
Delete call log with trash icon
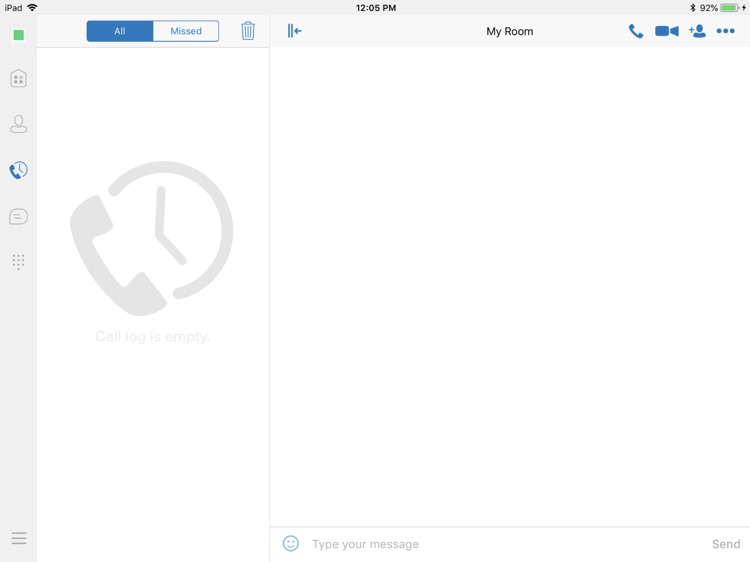(x=248, y=31)
